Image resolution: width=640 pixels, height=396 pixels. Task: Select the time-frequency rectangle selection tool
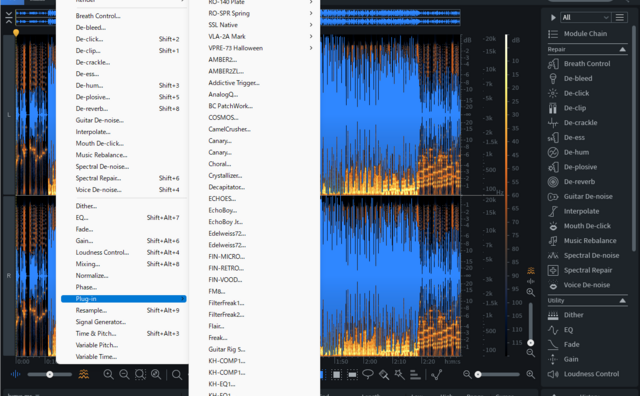[336, 374]
